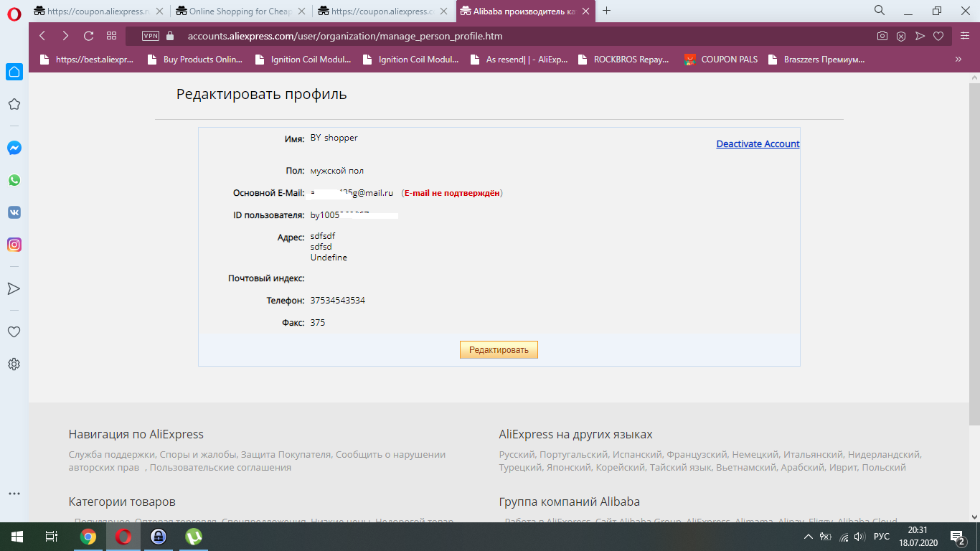Switch input language РУС in taskbar

pos(882,537)
